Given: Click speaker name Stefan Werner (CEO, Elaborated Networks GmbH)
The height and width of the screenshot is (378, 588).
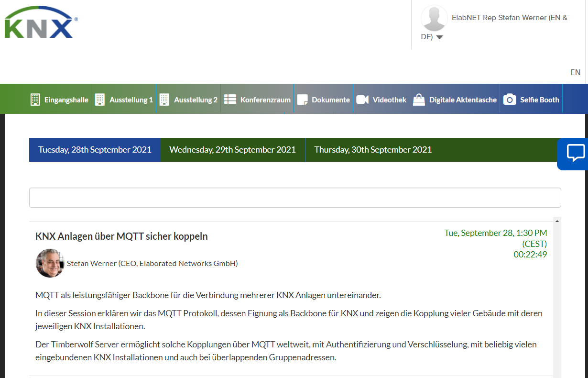Looking at the screenshot, I should (152, 263).
